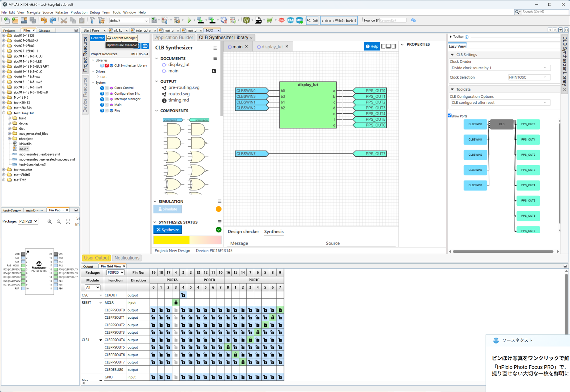570x392 pixels.
Task: Collapse the CLB Settings section
Action: pos(453,55)
